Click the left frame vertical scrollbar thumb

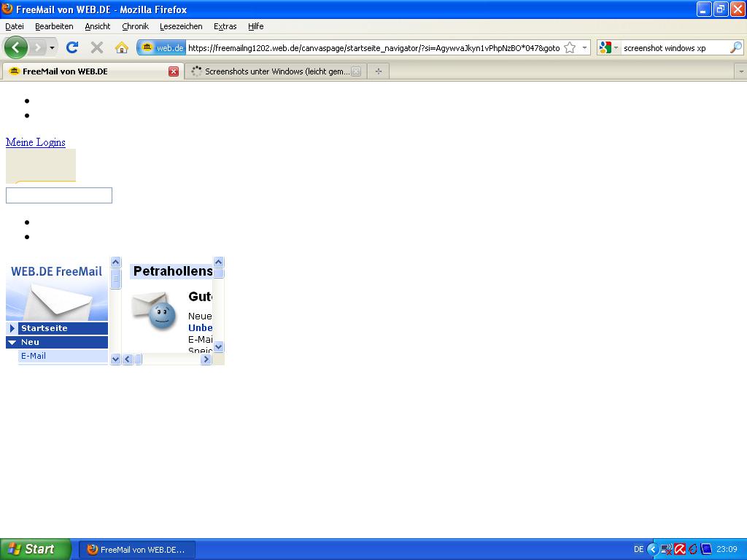click(116, 279)
